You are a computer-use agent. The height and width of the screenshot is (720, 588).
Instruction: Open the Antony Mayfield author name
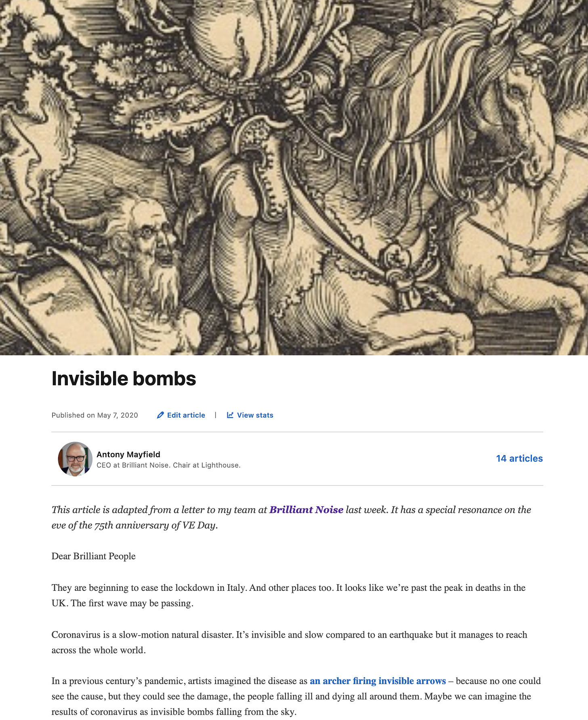point(128,454)
